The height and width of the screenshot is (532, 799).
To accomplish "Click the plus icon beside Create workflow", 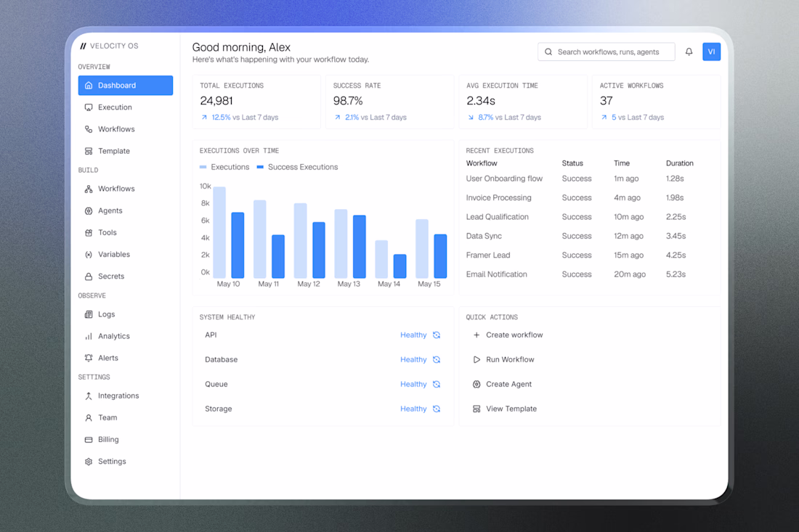I will point(476,335).
